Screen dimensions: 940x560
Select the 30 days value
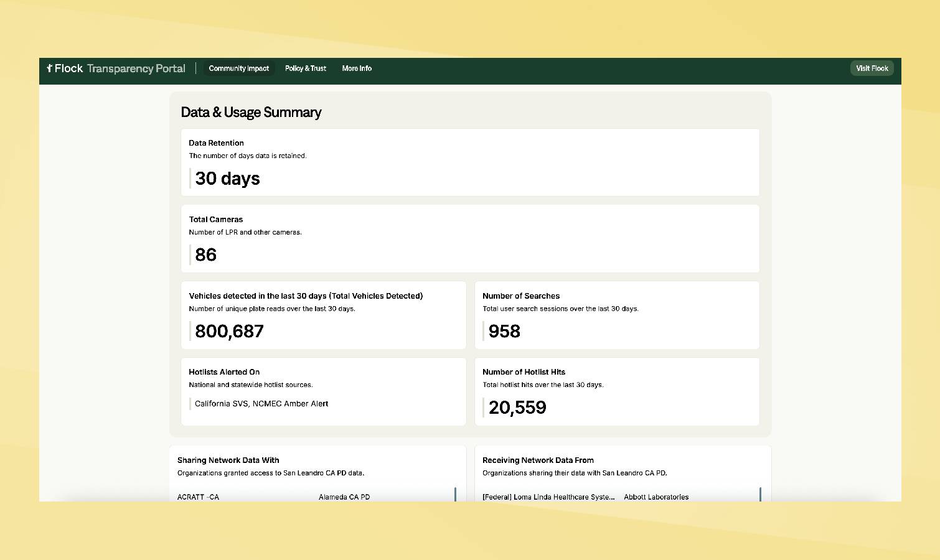click(x=227, y=179)
